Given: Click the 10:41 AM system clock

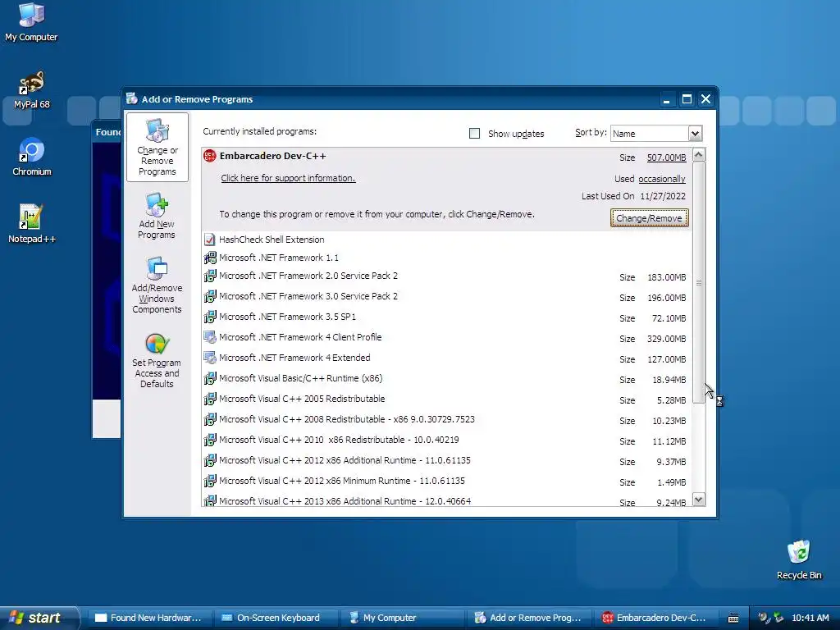Looking at the screenshot, I should coord(810,618).
